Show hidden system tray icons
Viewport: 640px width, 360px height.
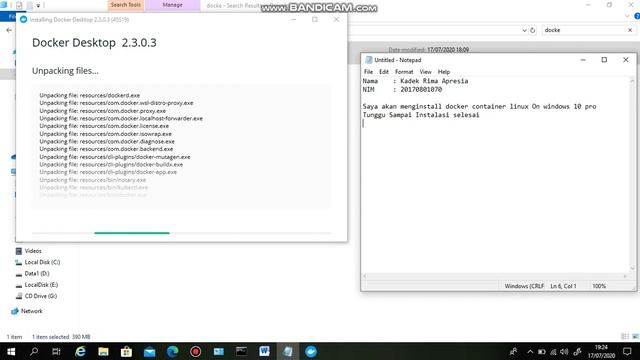[530, 351]
